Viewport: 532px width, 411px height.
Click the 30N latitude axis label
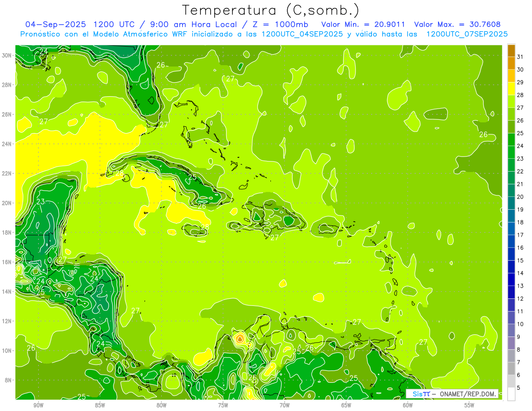8,55
